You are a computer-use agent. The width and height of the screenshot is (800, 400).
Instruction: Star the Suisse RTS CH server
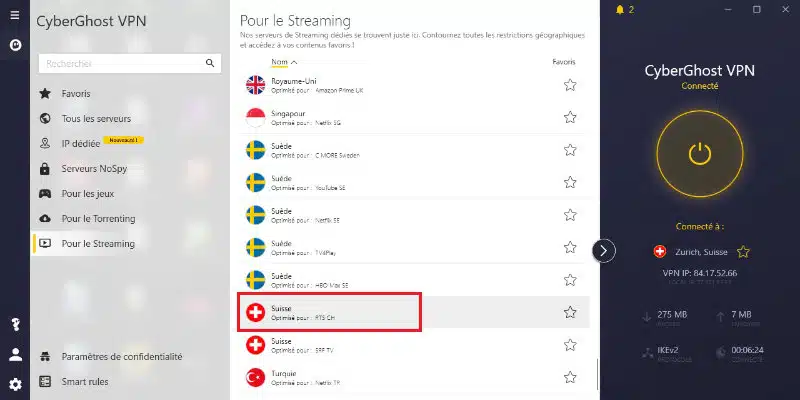click(570, 312)
